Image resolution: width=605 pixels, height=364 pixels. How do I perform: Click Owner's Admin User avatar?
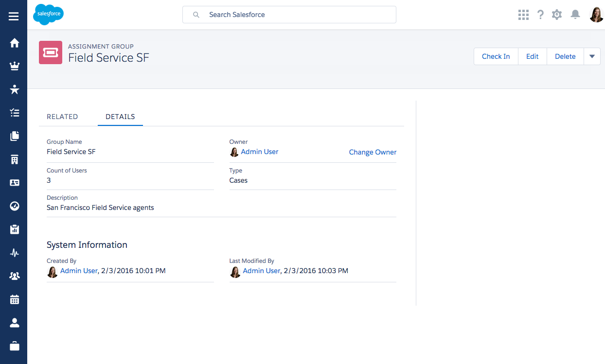tap(234, 152)
